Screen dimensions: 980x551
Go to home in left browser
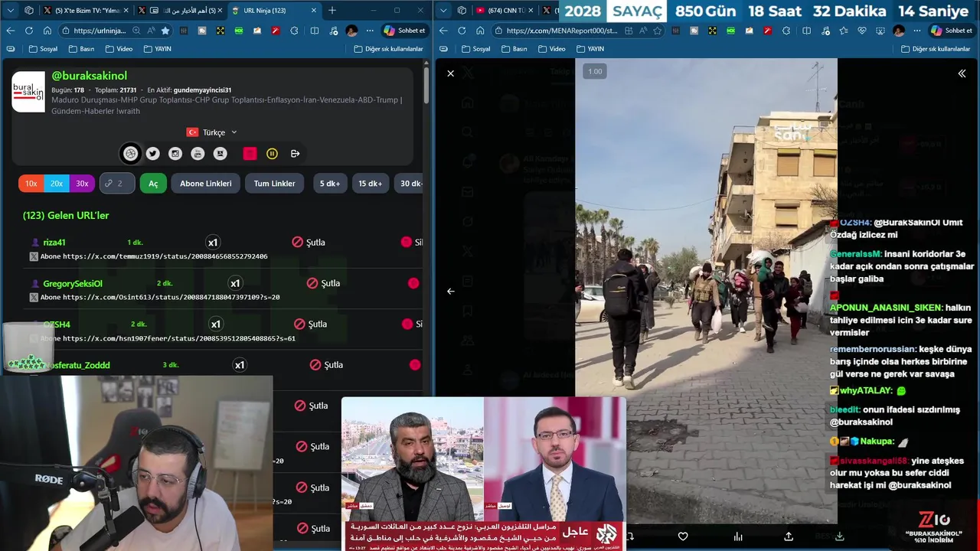[47, 31]
